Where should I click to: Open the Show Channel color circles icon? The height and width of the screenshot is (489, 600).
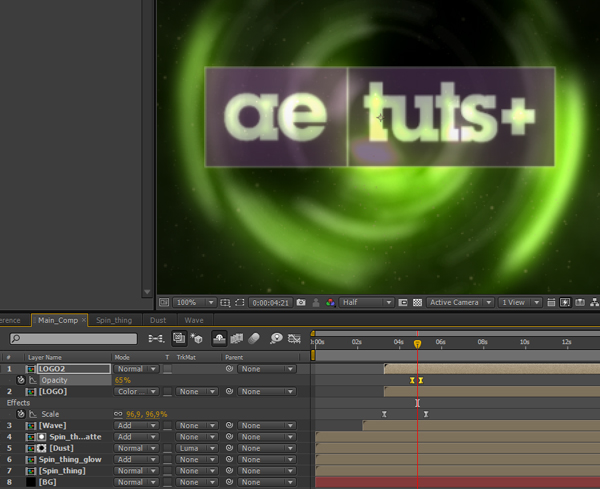click(x=330, y=303)
